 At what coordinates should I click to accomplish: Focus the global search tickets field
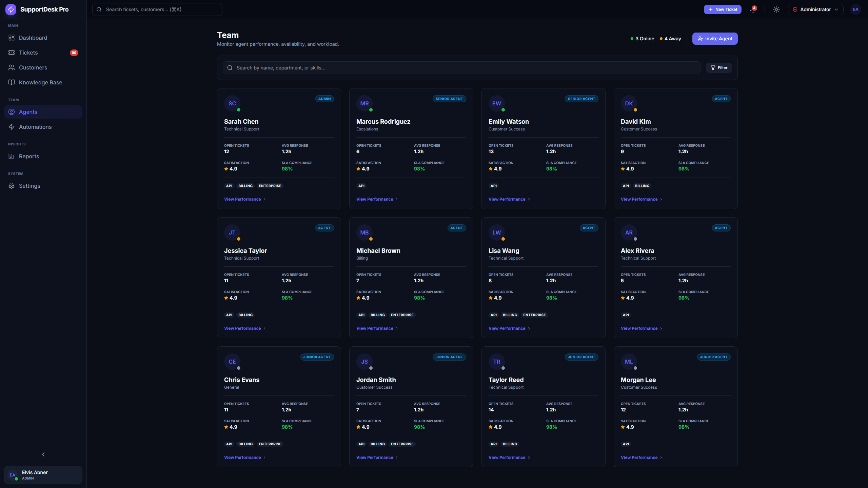(157, 9)
